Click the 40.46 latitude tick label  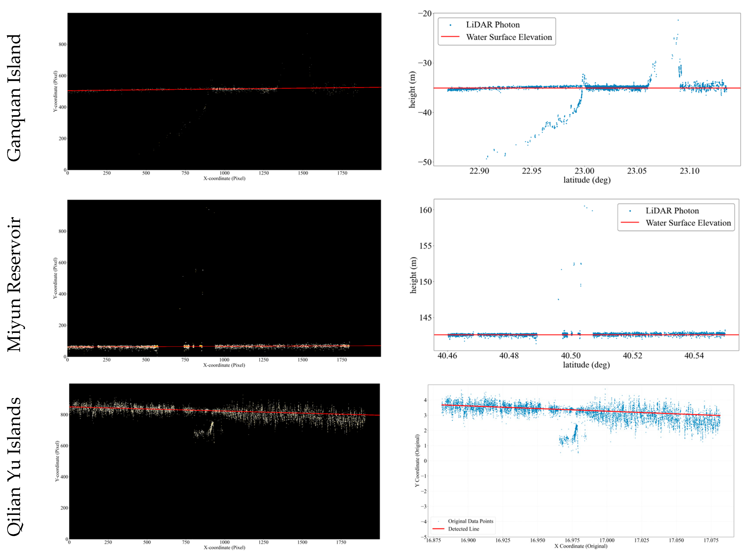point(447,356)
